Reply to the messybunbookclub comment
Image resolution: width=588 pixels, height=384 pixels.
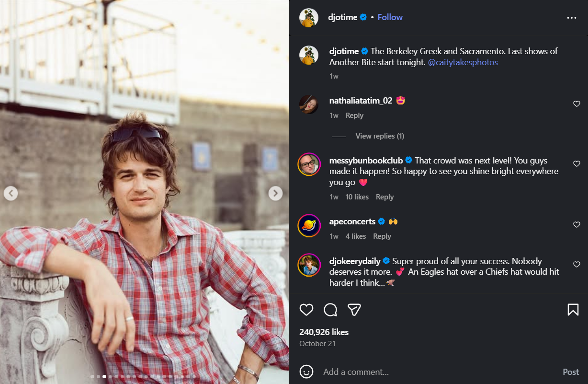tap(384, 197)
